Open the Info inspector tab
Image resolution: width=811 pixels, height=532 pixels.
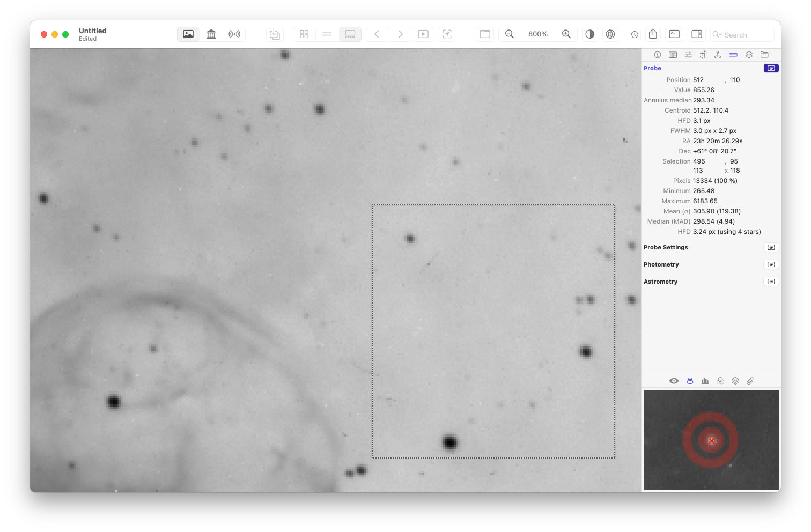point(658,55)
